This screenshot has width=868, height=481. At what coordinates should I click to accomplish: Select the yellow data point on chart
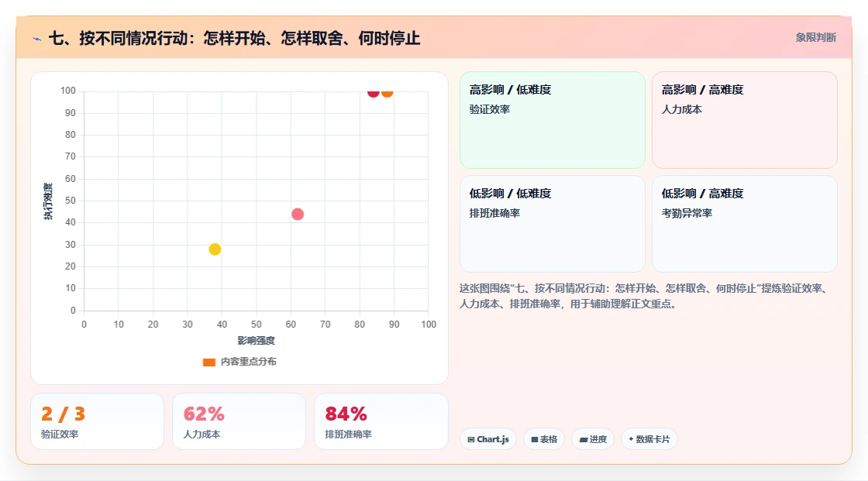click(215, 249)
